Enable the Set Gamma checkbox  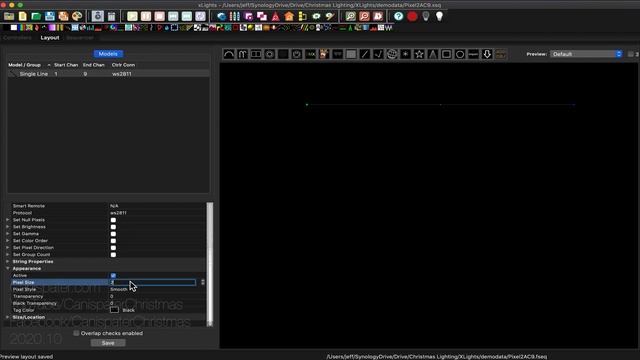113,234
